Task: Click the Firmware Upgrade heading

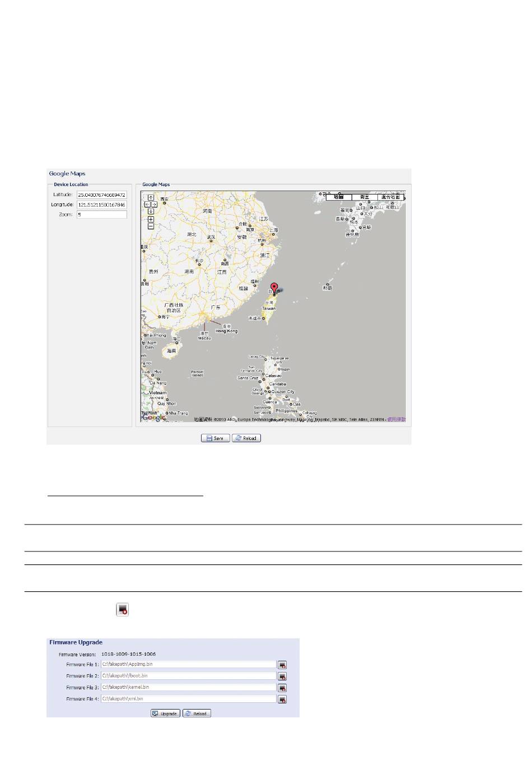Action: pyautogui.click(x=76, y=643)
